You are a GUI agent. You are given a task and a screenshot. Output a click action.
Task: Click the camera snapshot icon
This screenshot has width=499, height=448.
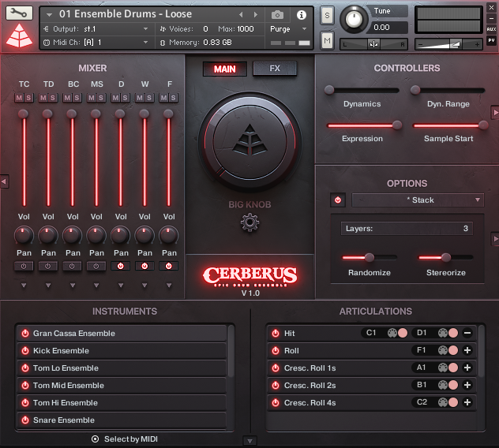coord(277,15)
